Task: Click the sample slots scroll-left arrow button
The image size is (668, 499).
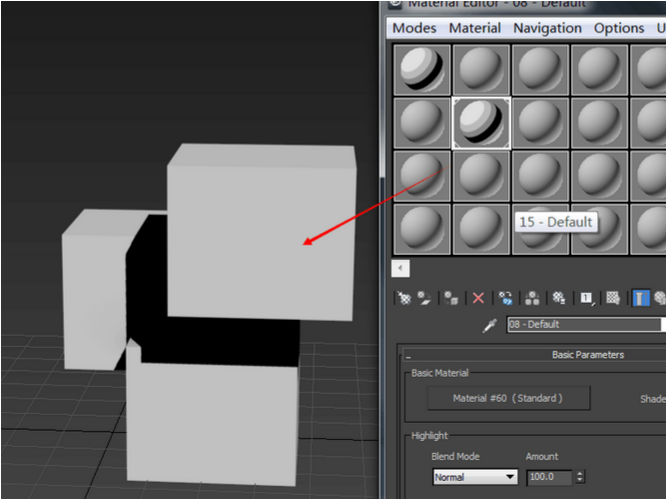Action: pyautogui.click(x=401, y=268)
